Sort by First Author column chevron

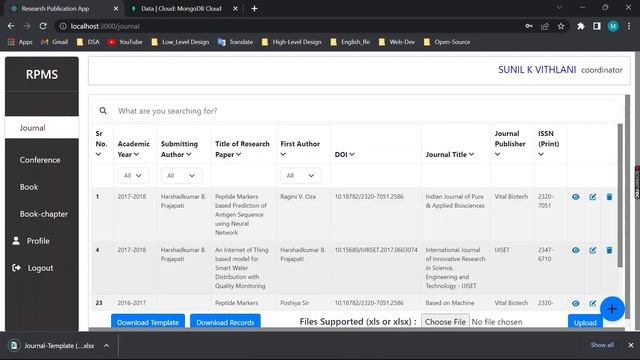[x=283, y=154]
